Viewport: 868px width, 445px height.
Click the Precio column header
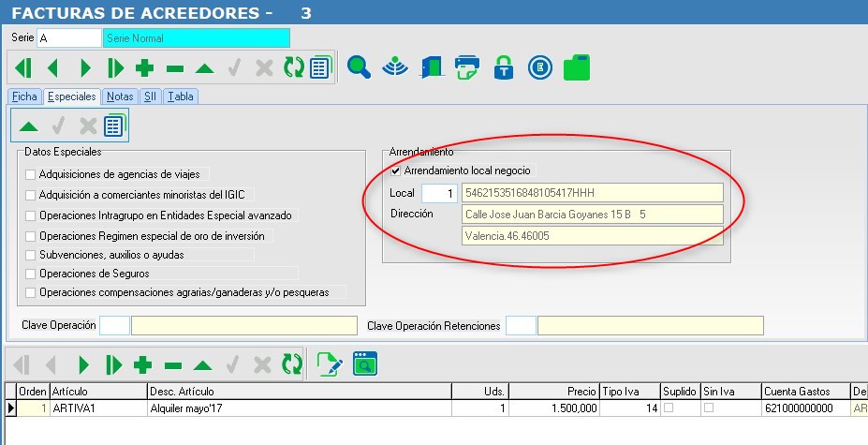[554, 392]
